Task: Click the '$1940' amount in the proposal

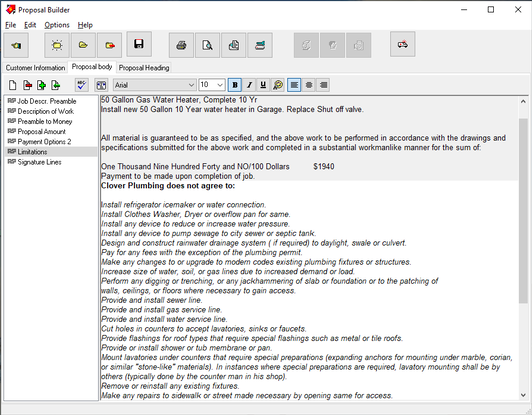Action: pyautogui.click(x=324, y=166)
